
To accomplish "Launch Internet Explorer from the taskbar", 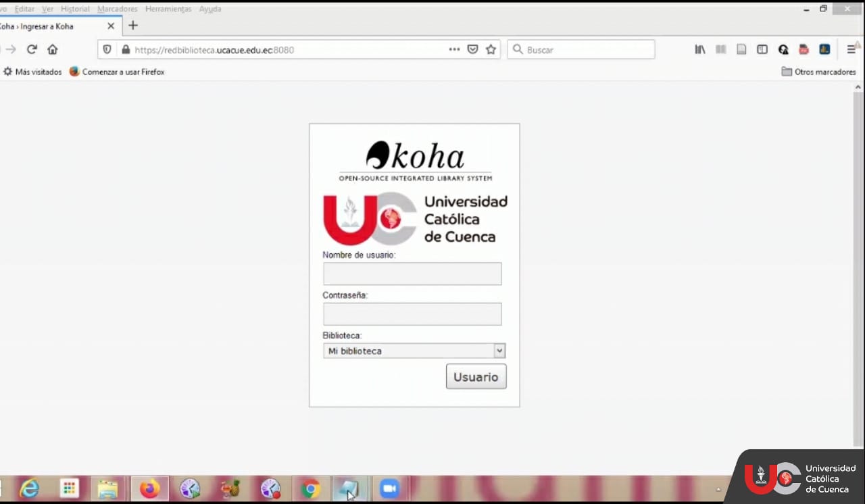I will coord(29,488).
